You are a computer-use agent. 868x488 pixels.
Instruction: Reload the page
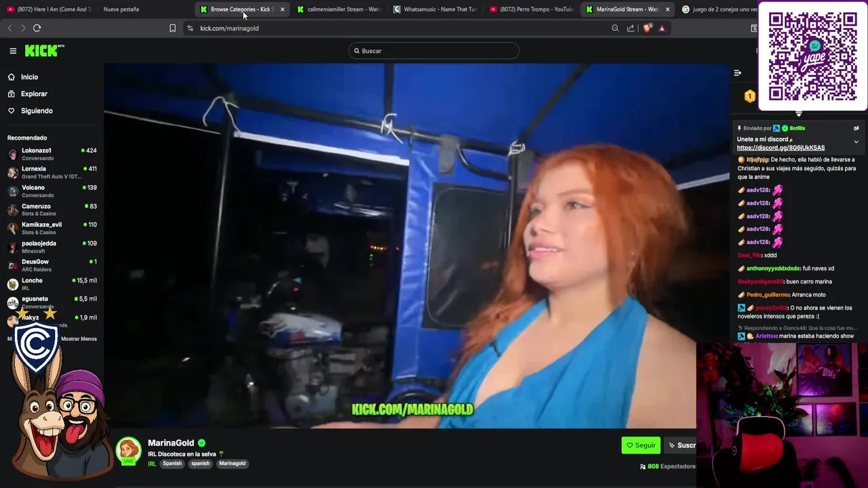click(x=37, y=28)
